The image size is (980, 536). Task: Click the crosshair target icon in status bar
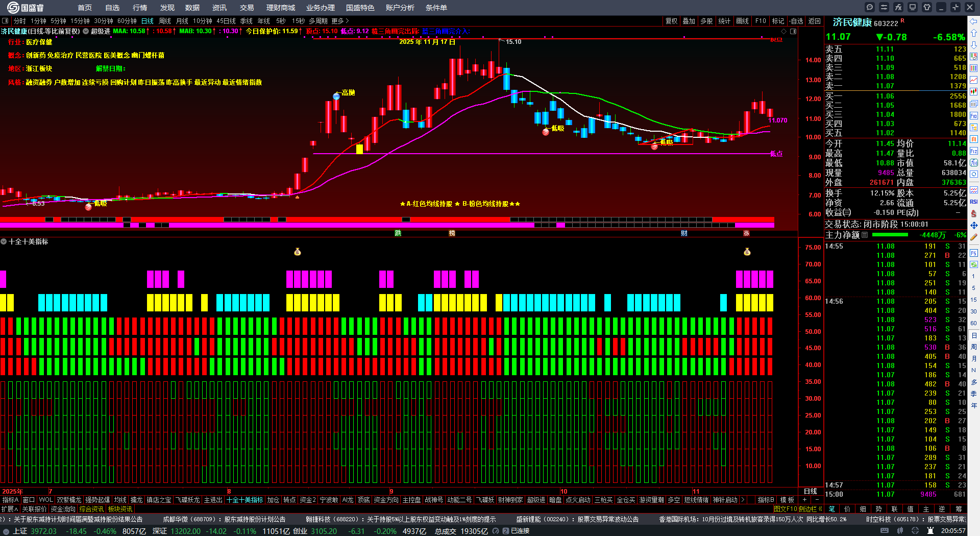click(x=916, y=531)
